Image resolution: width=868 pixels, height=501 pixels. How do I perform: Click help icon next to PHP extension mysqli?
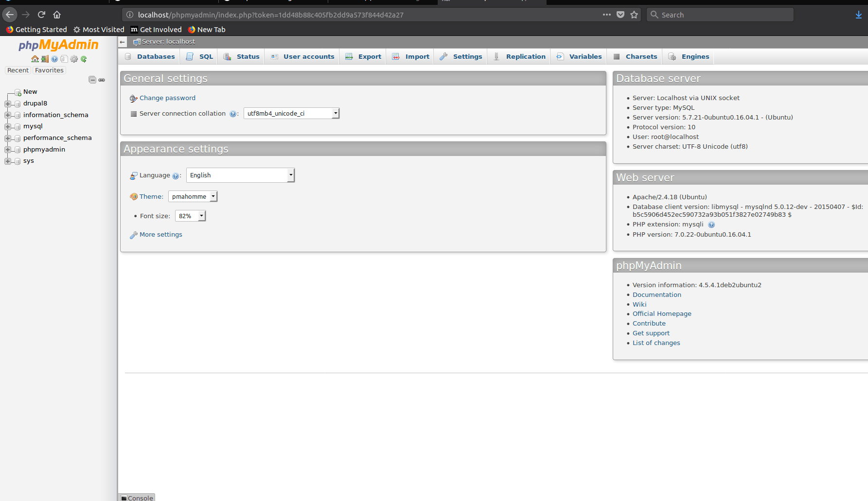pyautogui.click(x=711, y=225)
